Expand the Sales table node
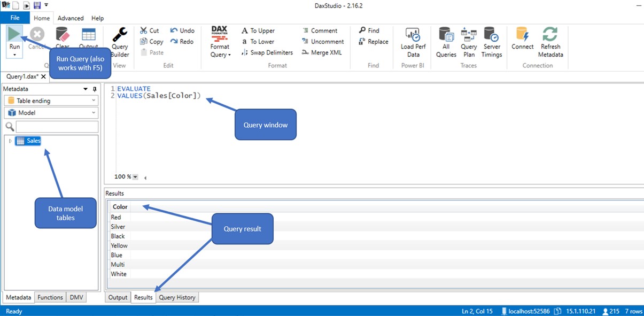 [x=10, y=141]
